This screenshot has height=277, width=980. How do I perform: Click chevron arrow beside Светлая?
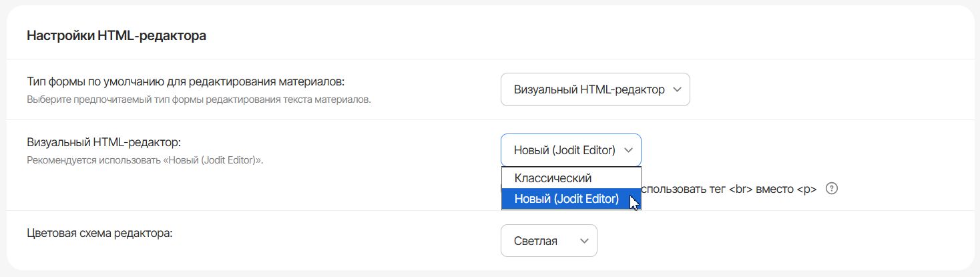click(x=584, y=240)
